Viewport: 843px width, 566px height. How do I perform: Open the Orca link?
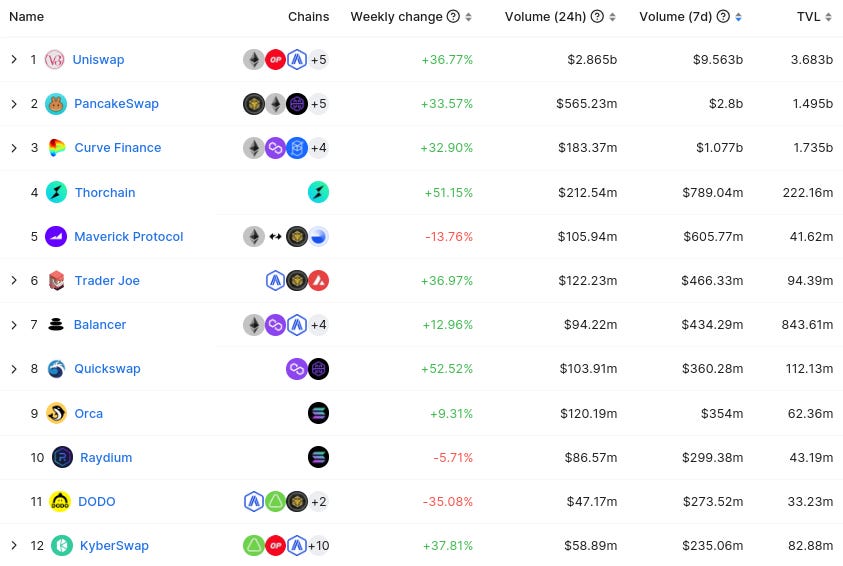pyautogui.click(x=89, y=413)
